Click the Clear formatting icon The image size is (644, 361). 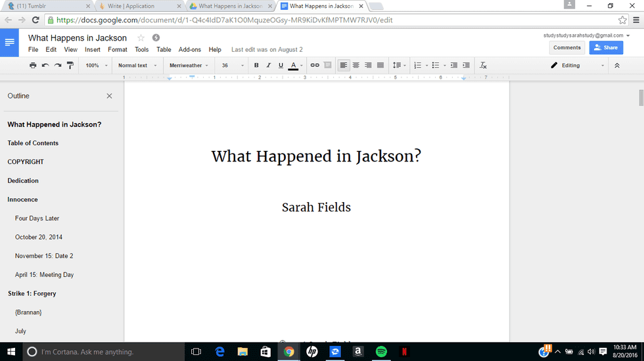tap(483, 66)
